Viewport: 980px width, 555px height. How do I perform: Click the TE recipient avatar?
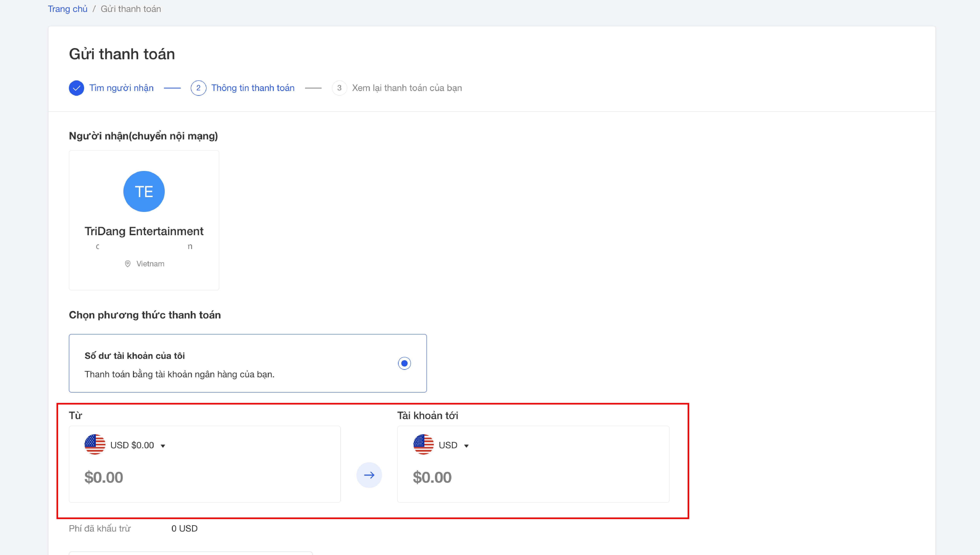(144, 191)
